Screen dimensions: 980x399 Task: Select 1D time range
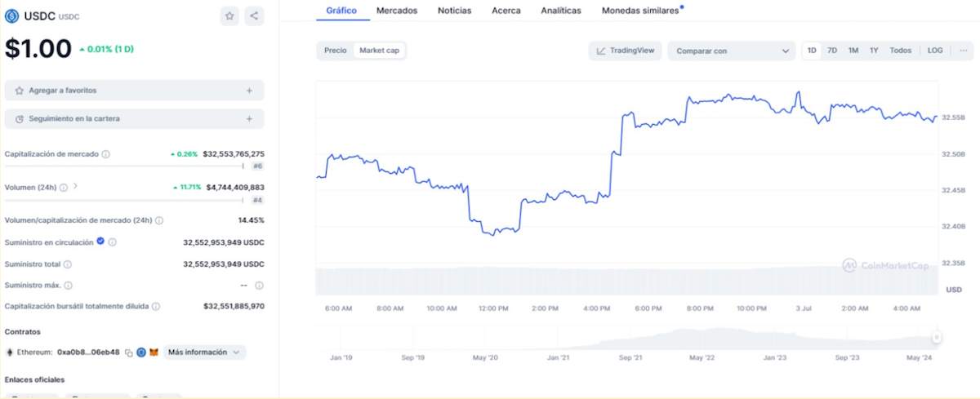pos(812,51)
